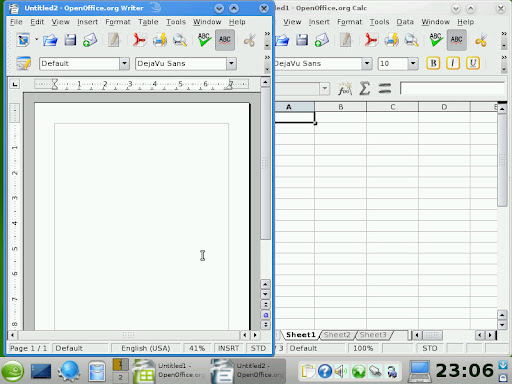Toggle AutoSpellcheck button in Writer toolbar
Viewport: 512px width, 384px height.
coord(225,40)
